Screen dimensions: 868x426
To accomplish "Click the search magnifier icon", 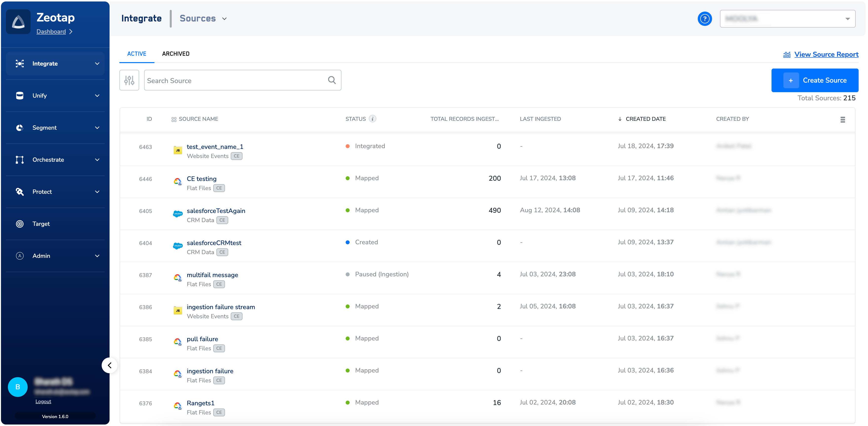I will [332, 80].
